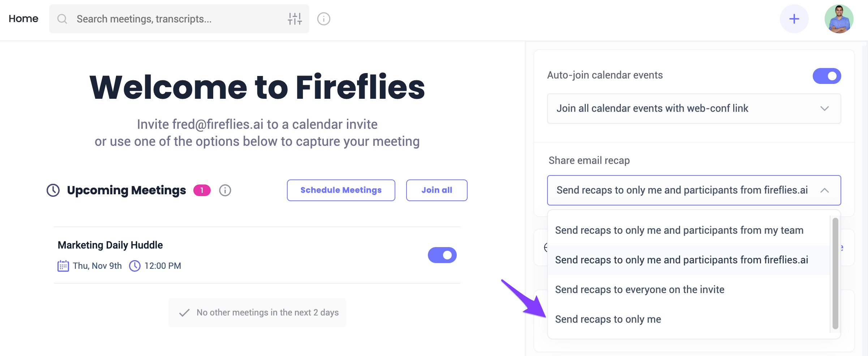Click the Upcoming Meetings clock icon
Screen dimensions: 868x356
point(53,190)
